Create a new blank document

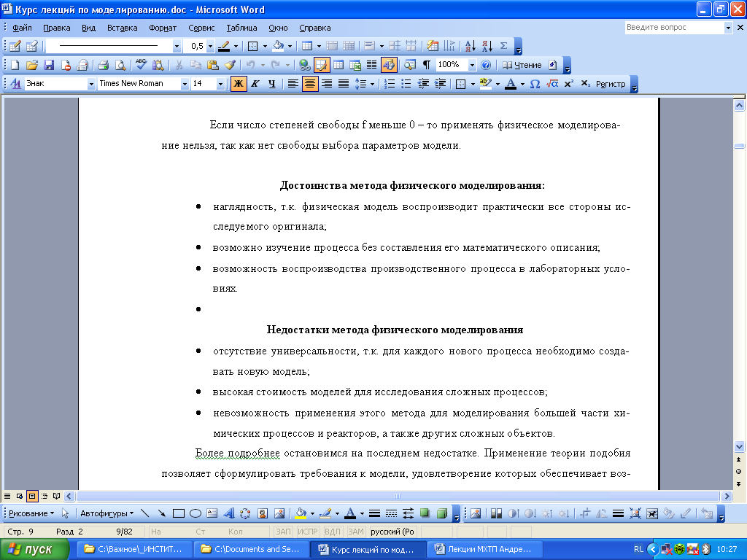tap(15, 65)
